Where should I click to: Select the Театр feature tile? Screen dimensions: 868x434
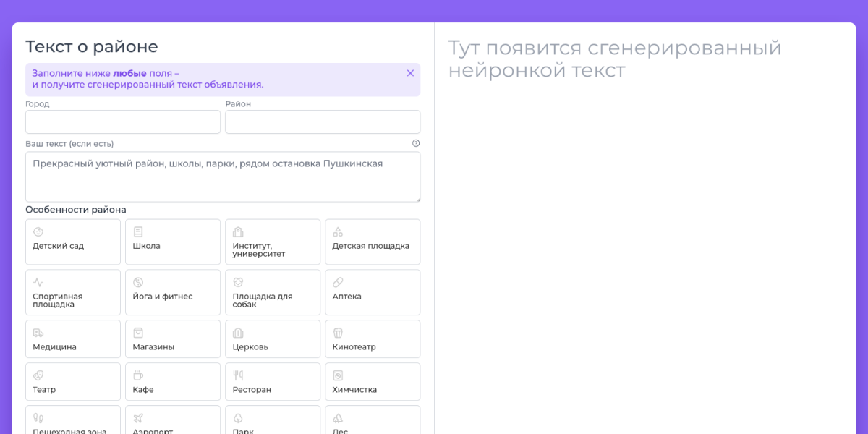click(x=72, y=381)
